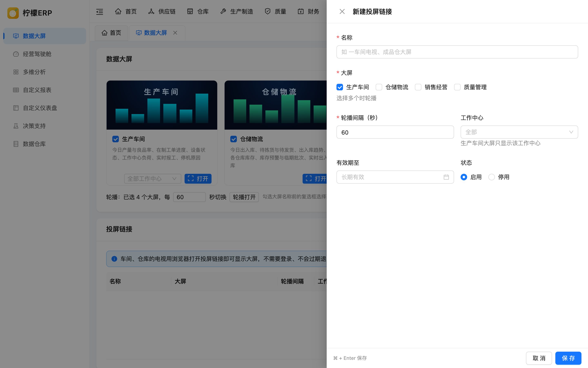Image resolution: width=588 pixels, height=368 pixels.
Task: Click the 数据仓库 database icon
Action: [x=16, y=144]
